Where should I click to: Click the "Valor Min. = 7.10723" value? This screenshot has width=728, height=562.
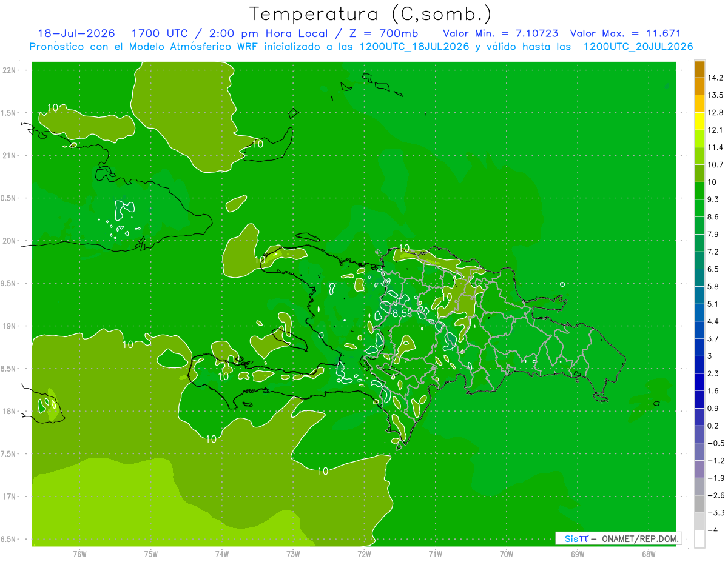(x=500, y=33)
